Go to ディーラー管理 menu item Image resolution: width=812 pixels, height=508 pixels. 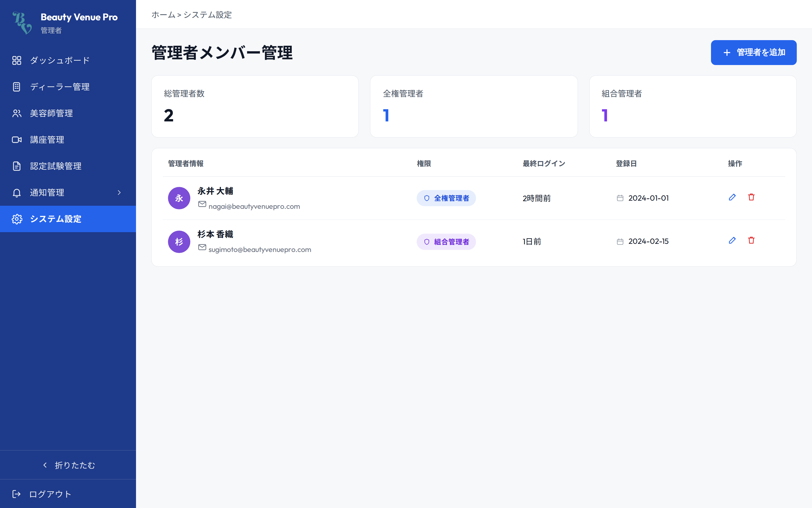click(x=68, y=87)
